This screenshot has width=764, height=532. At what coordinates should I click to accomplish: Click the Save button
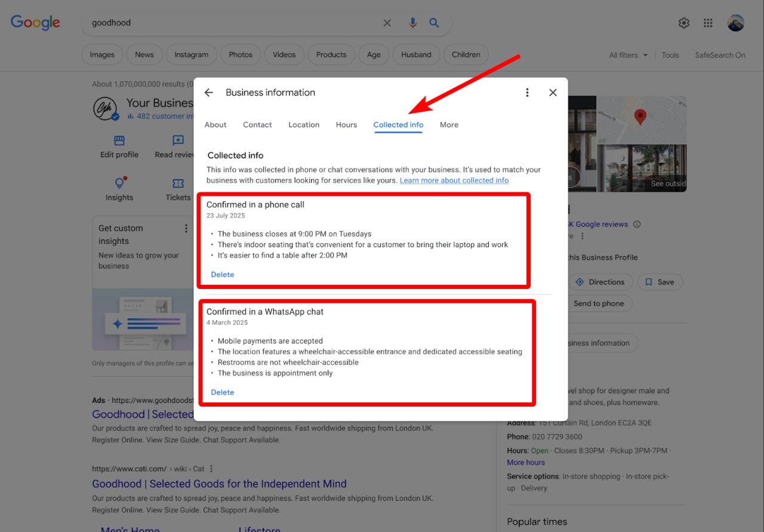[660, 282]
